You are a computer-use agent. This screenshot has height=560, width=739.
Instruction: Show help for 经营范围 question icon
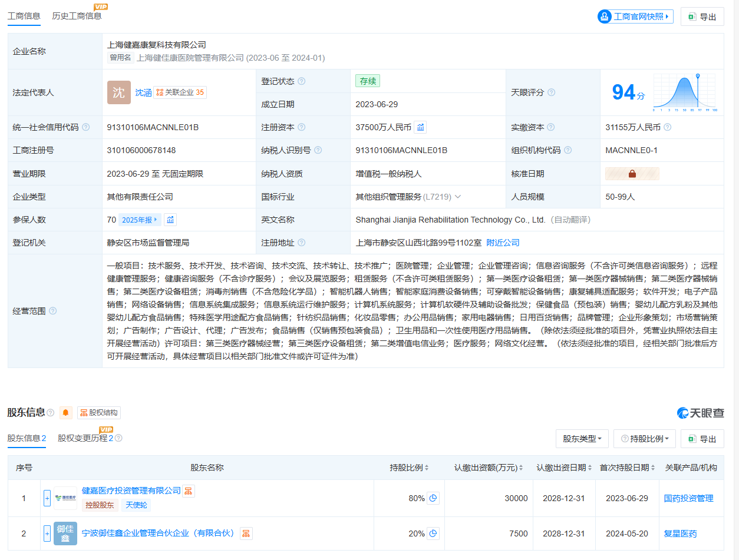tap(53, 311)
